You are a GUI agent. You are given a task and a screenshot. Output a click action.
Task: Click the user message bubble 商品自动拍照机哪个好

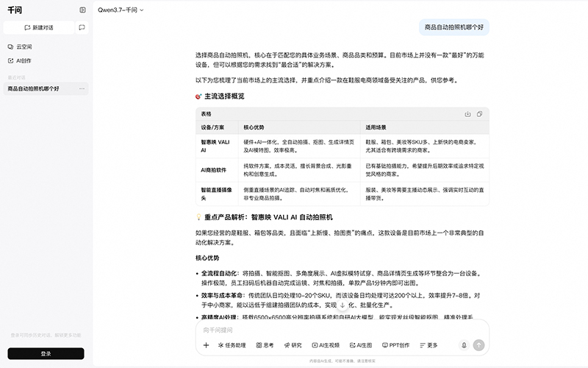[x=454, y=27]
